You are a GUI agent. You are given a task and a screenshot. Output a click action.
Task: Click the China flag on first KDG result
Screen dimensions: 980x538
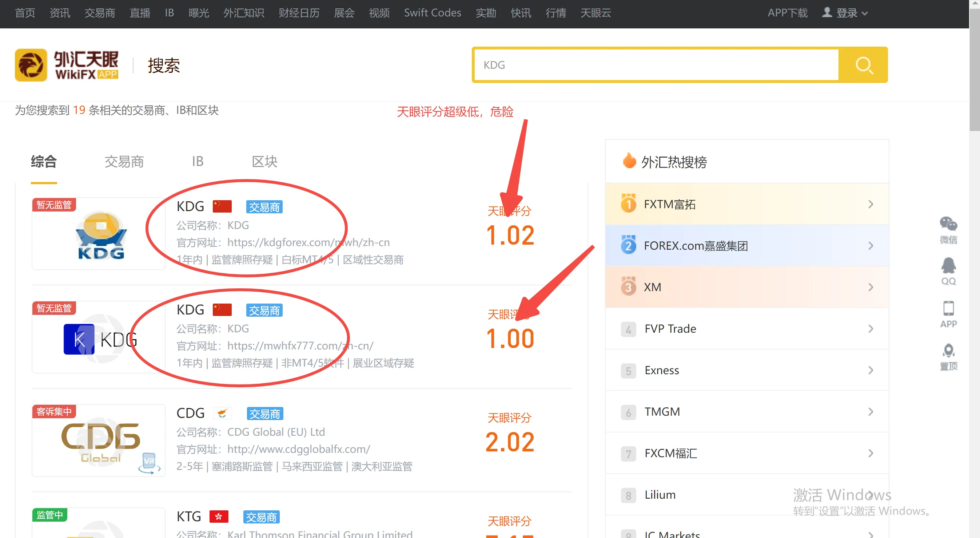point(222,206)
